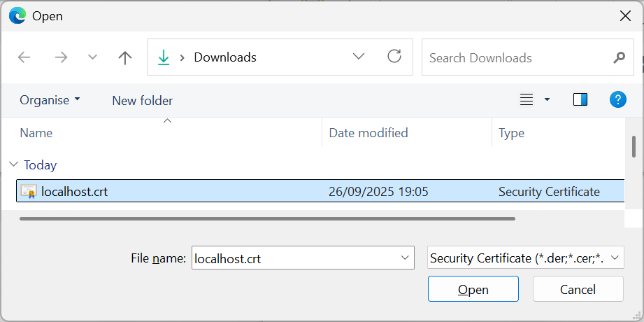Go up one folder level

pyautogui.click(x=125, y=57)
